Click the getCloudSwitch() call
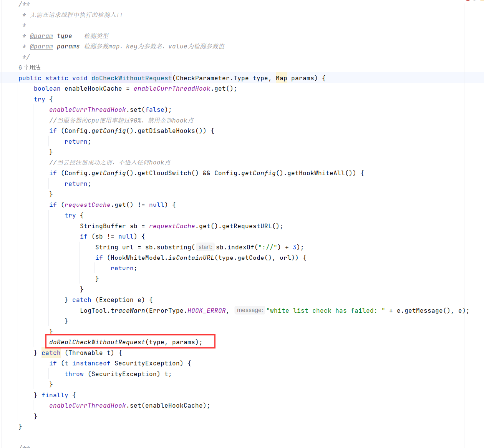 (x=168, y=173)
